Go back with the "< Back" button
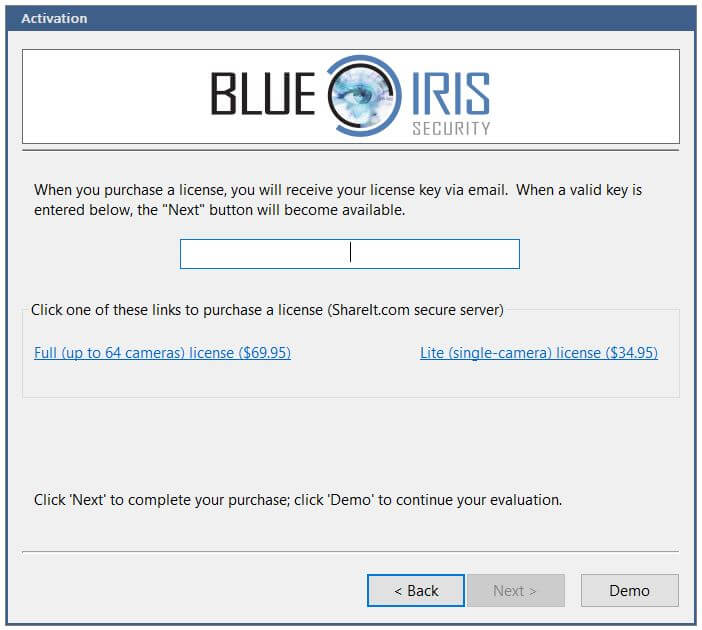The image size is (702, 630). [x=416, y=591]
